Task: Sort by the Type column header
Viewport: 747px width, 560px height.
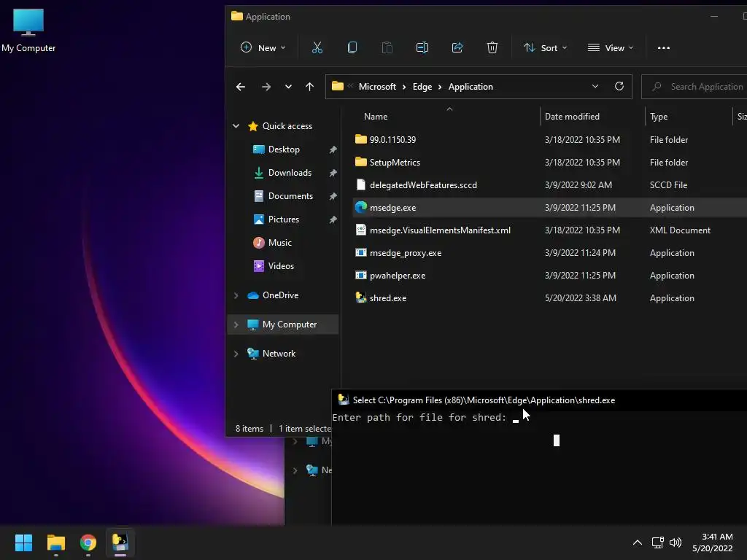Action: [659, 116]
